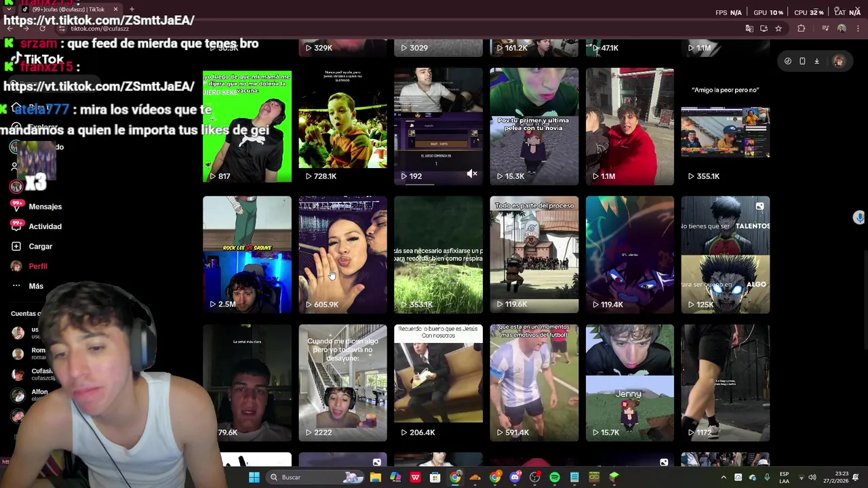Image resolution: width=868 pixels, height=488 pixels.
Task: Click the clock showing 23:23
Action: (835, 477)
